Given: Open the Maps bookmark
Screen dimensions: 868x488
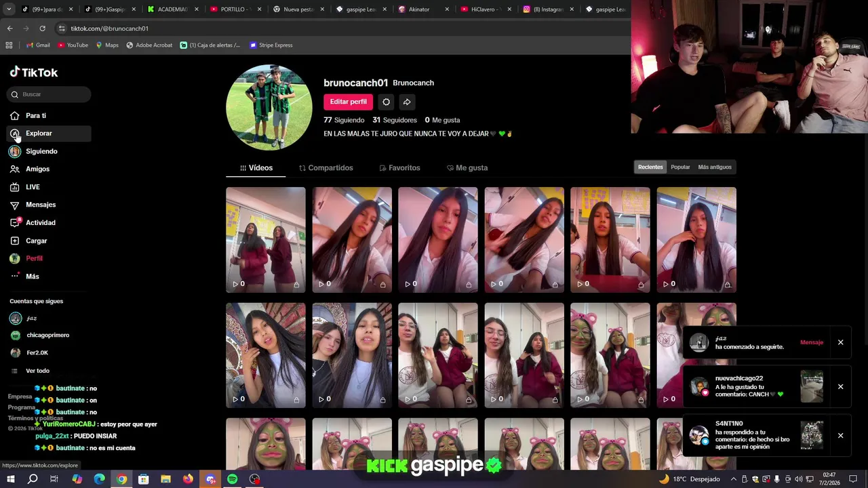Looking at the screenshot, I should [x=107, y=45].
